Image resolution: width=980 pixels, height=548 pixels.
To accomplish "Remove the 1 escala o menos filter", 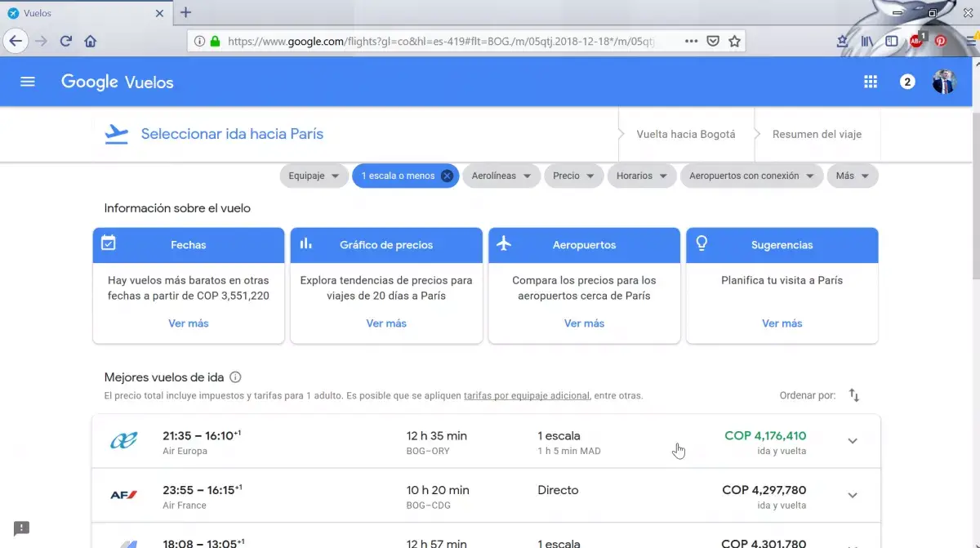I will coord(447,176).
